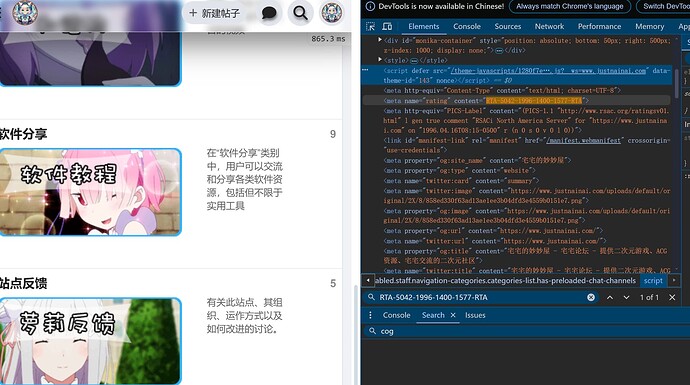Image resolution: width=690 pixels, height=385 pixels.
Task: Select the drawer Search tab
Action: tap(433, 315)
